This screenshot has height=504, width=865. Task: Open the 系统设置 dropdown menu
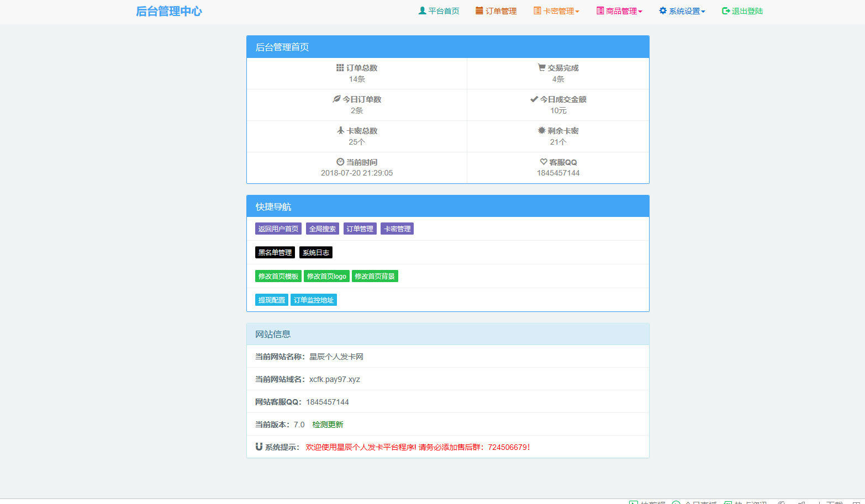[x=682, y=10]
